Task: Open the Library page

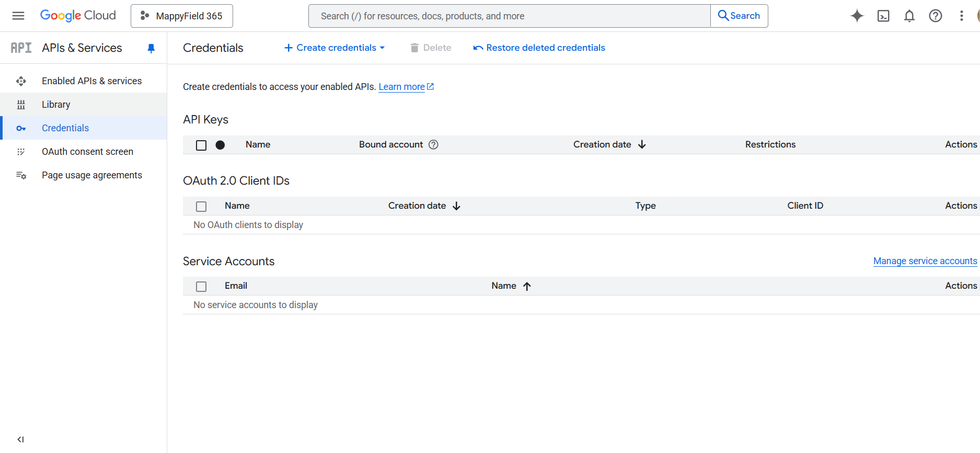Action: (84, 105)
